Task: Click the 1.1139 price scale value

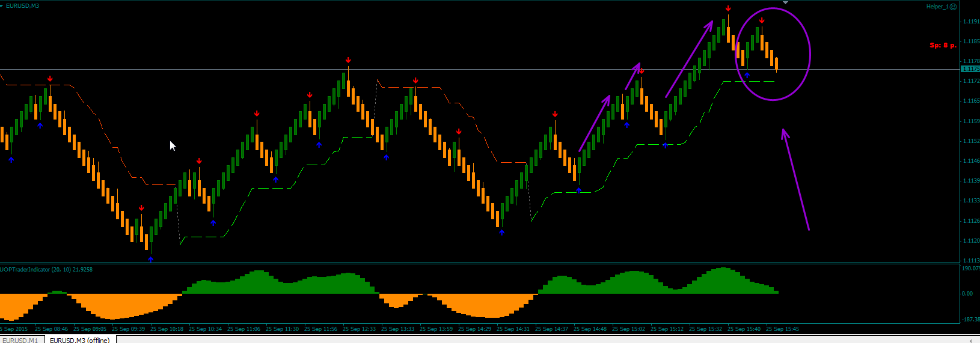Action: click(971, 181)
